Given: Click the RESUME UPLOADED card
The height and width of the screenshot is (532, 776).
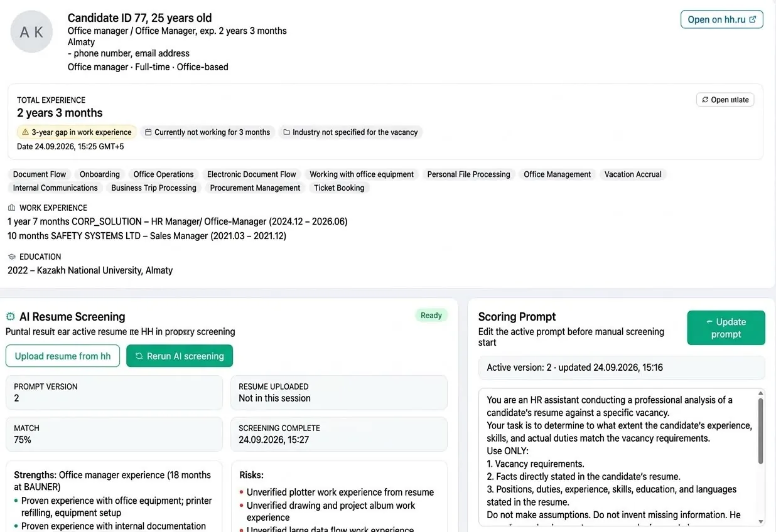Looking at the screenshot, I should pyautogui.click(x=339, y=393).
